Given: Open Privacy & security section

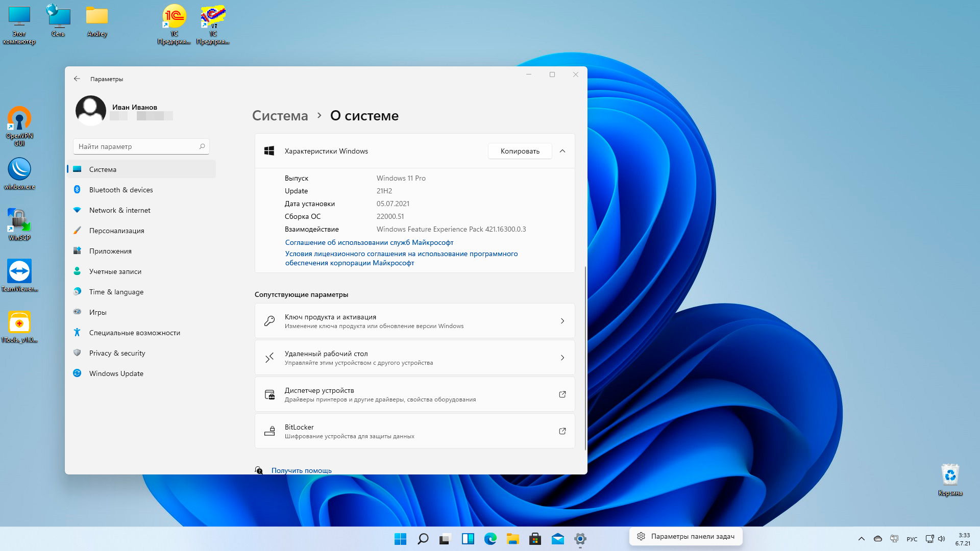Looking at the screenshot, I should 117,353.
